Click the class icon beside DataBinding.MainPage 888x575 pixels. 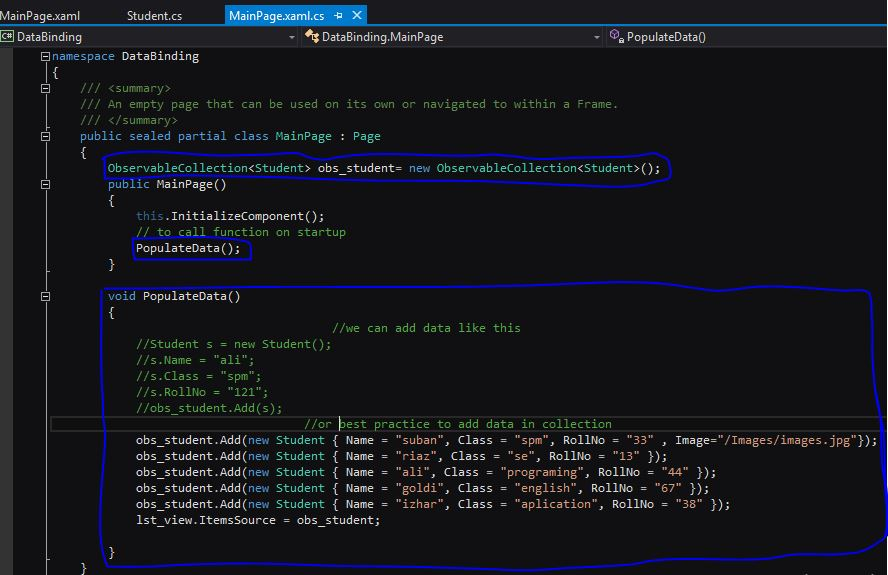point(311,37)
